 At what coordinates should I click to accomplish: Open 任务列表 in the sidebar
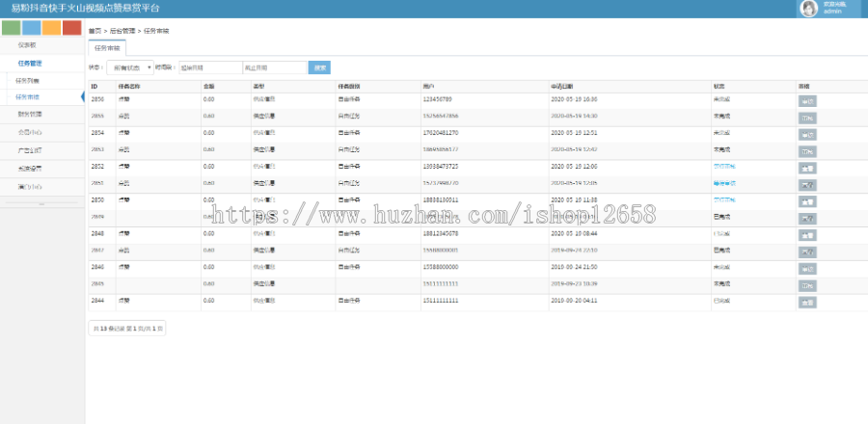point(28,80)
